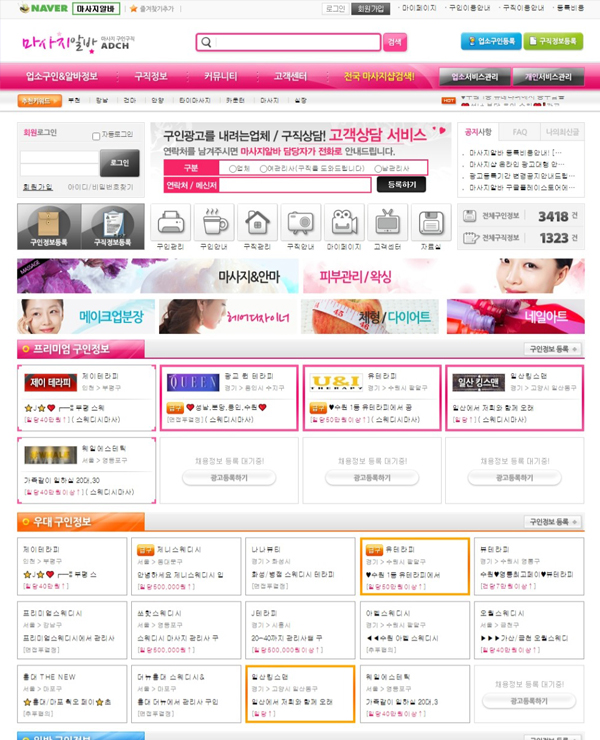
Task: Open the QUEEN logo in premium listings
Action: [x=193, y=382]
